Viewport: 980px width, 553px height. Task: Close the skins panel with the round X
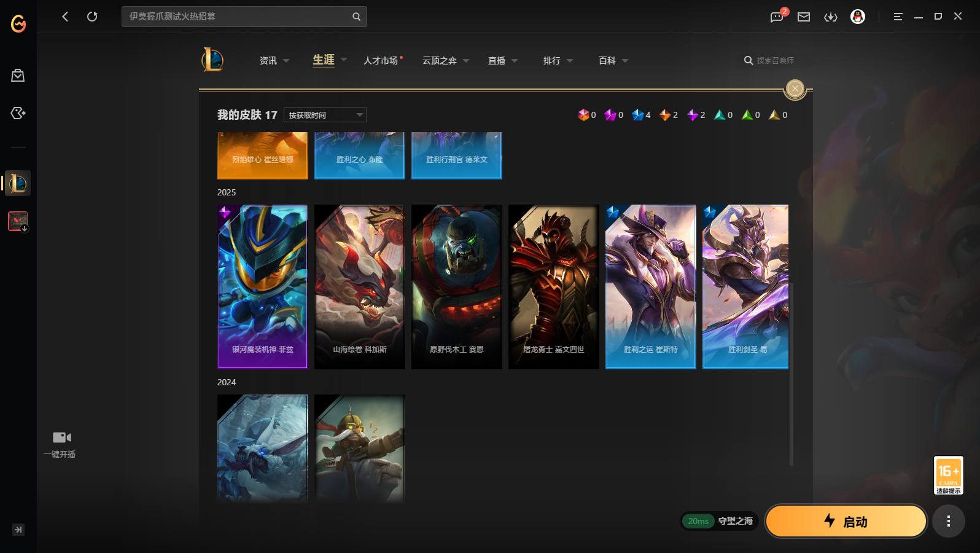click(795, 89)
